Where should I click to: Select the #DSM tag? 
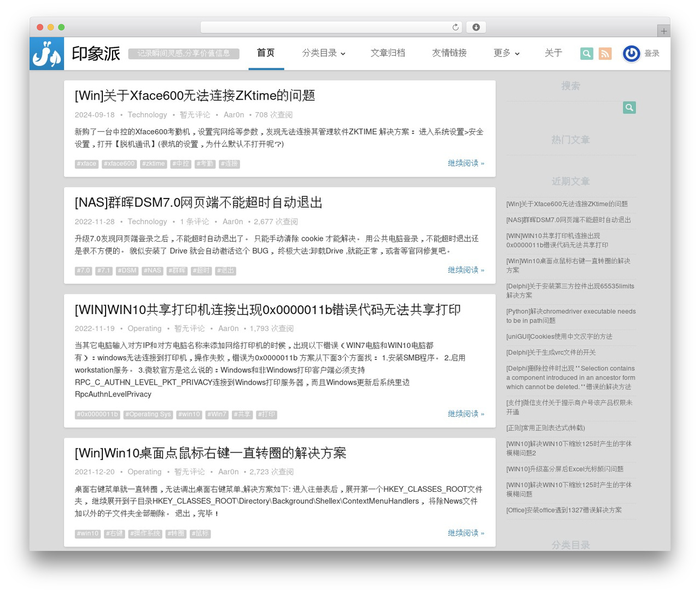click(x=127, y=271)
